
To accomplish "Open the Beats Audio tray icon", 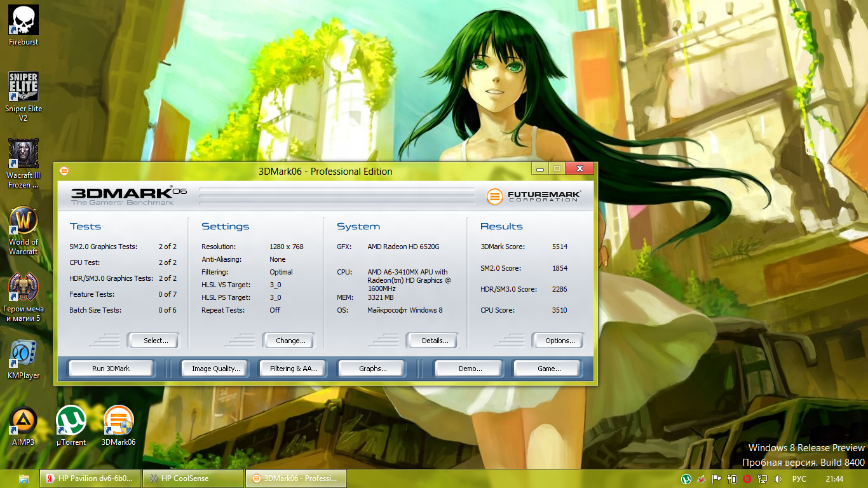I will (x=747, y=478).
